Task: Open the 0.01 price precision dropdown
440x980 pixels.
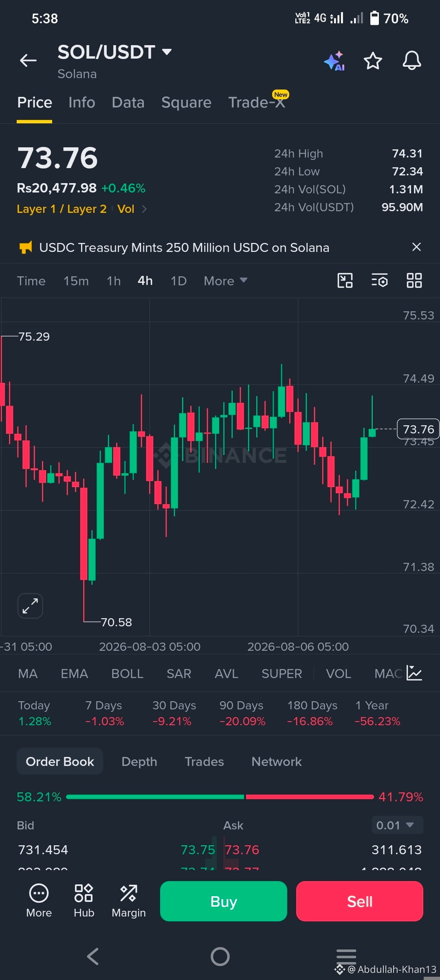Action: pos(397,825)
